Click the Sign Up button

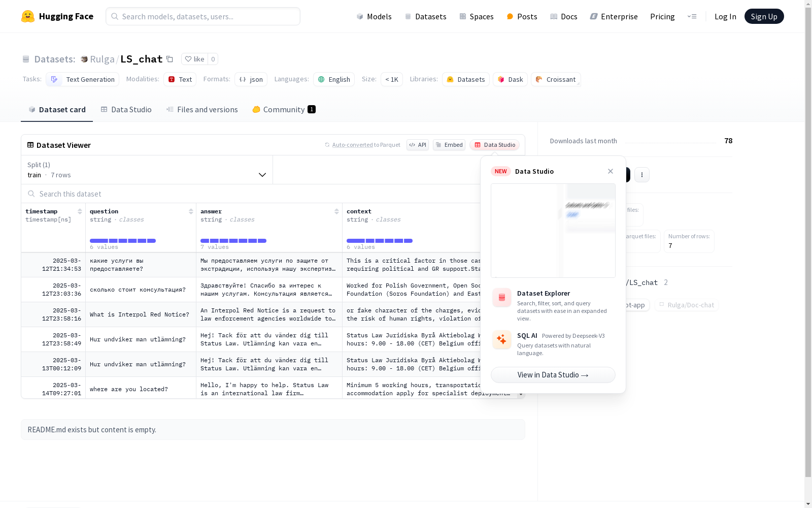point(764,16)
